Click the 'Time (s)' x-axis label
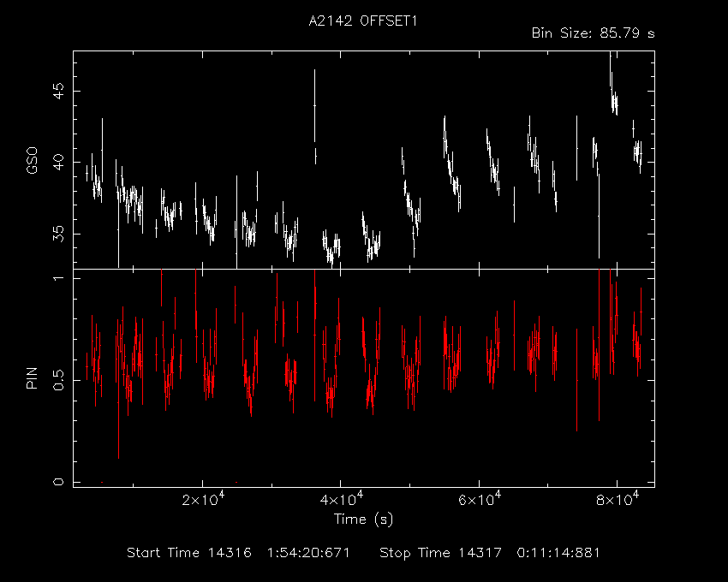 [363, 519]
